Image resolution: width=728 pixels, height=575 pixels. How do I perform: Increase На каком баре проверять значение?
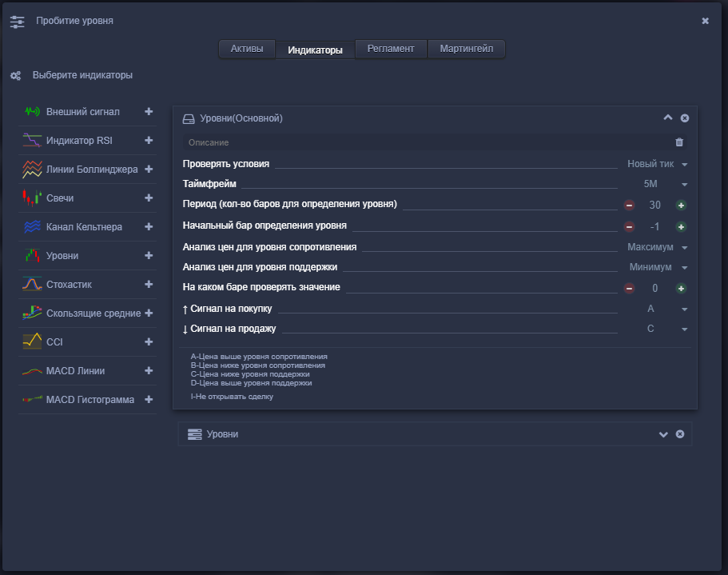pyautogui.click(x=681, y=289)
